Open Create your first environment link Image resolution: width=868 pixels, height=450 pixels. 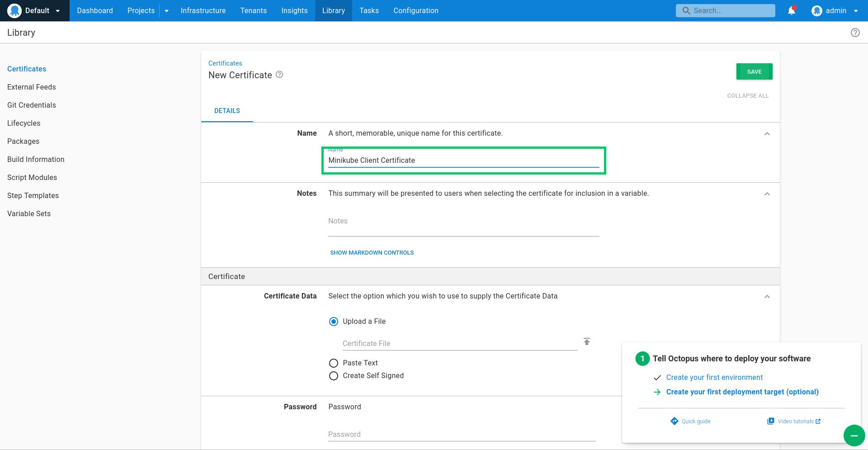click(714, 377)
